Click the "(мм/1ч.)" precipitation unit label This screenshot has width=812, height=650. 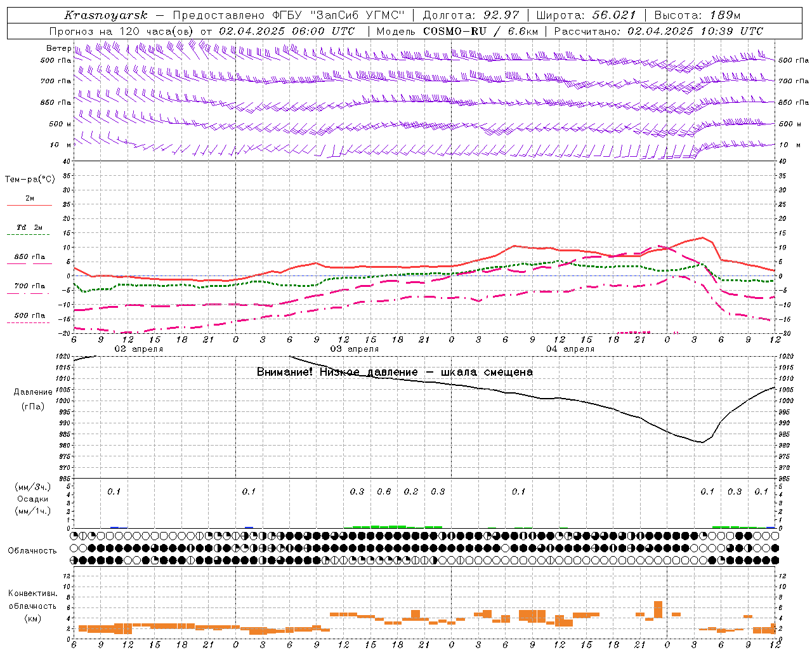(33, 511)
